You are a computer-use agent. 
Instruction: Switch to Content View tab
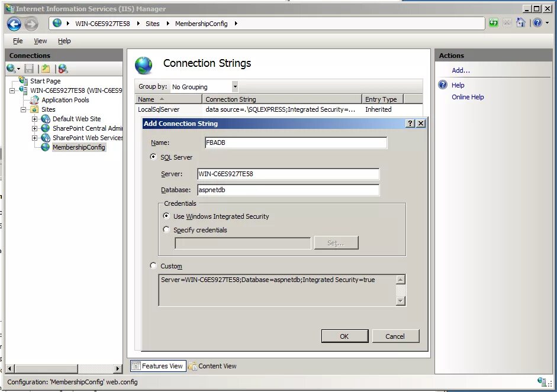click(x=213, y=366)
